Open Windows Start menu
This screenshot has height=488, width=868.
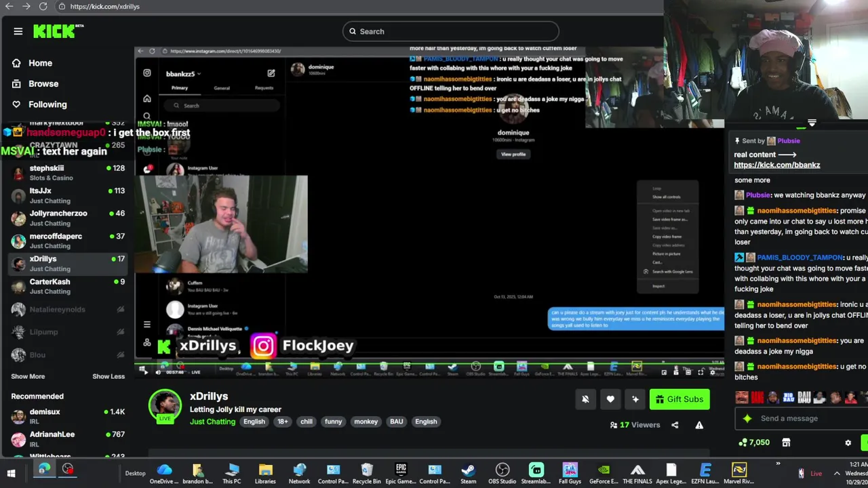(x=11, y=473)
